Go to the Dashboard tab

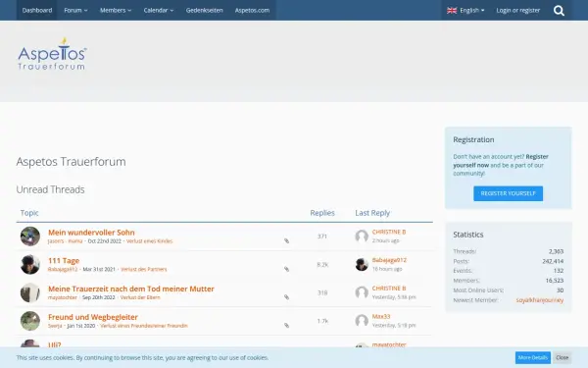pyautogui.click(x=37, y=11)
